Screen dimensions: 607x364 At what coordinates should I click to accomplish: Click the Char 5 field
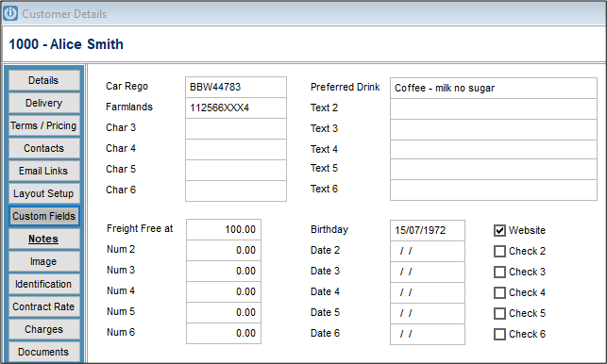[236, 171]
